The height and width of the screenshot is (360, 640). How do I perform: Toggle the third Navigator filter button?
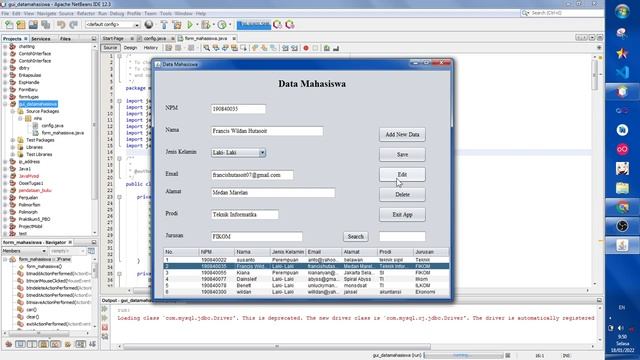[32, 344]
